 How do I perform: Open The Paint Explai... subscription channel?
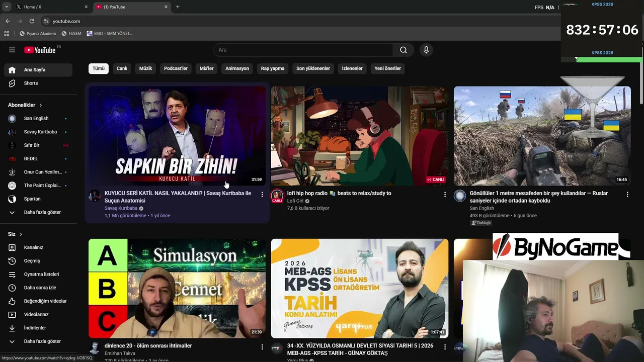pos(38,186)
